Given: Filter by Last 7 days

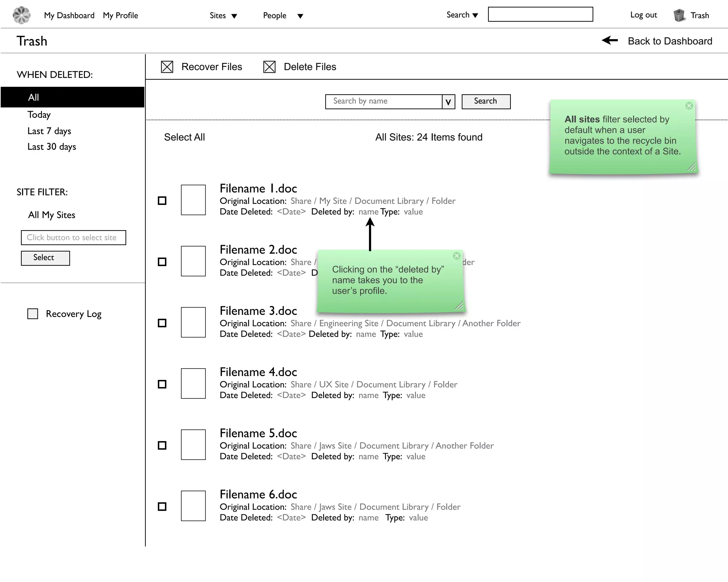Looking at the screenshot, I should coord(49,131).
